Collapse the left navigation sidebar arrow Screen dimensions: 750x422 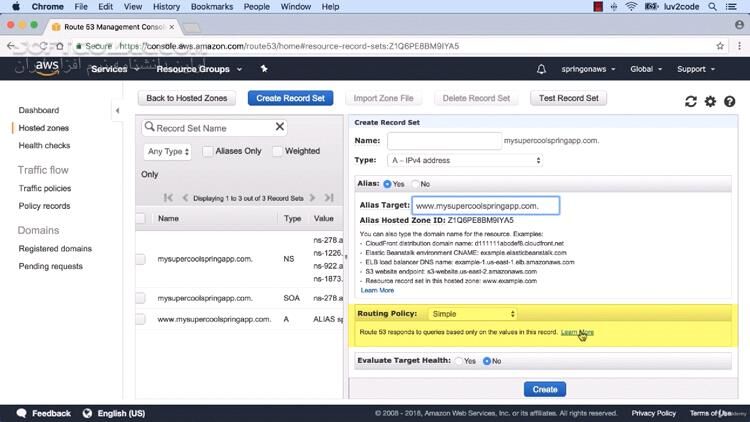click(118, 110)
